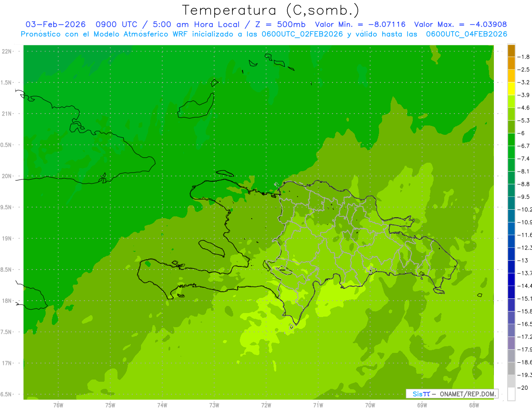Pick the yellow swatch between -3.2 and -3.9
The height and width of the screenshot is (411, 532).
click(511, 89)
